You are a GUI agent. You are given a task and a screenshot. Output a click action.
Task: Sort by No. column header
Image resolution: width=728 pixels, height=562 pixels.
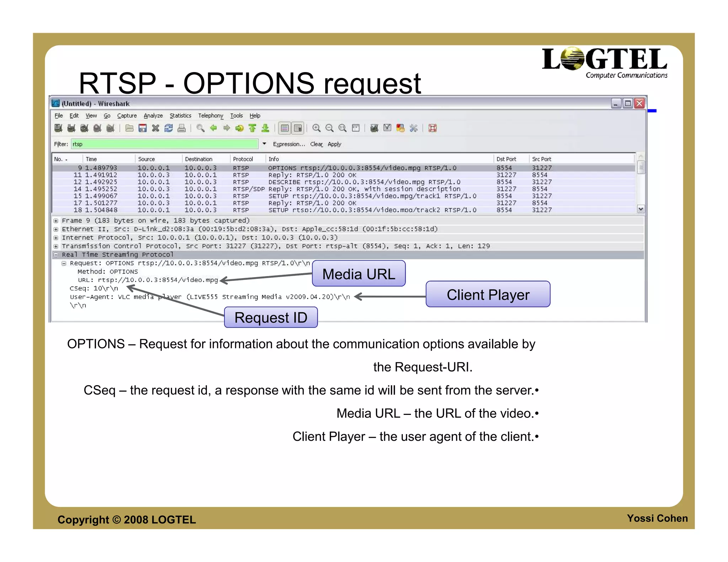(68, 159)
